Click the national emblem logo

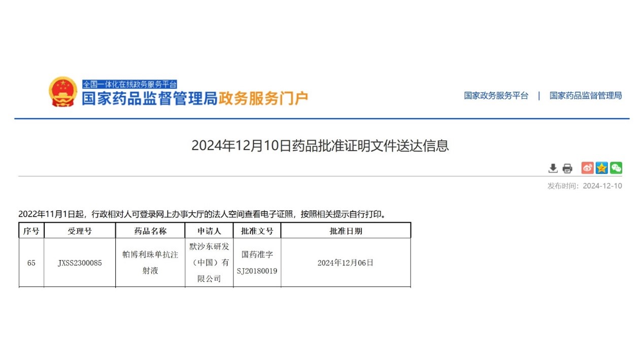[63, 92]
